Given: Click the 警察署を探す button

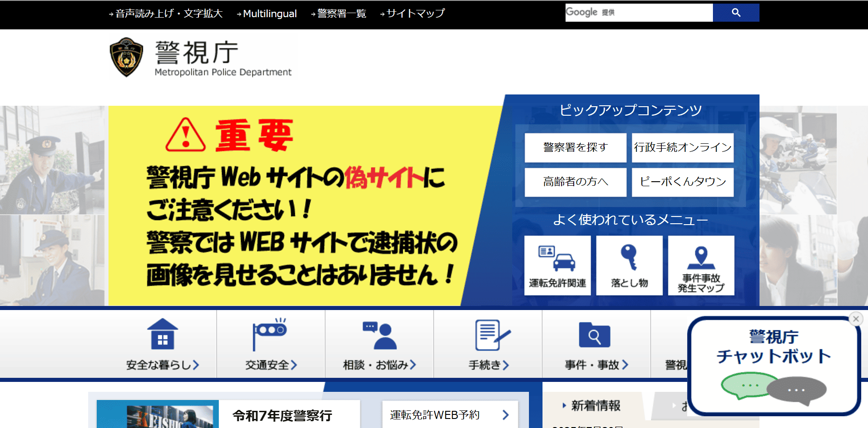Looking at the screenshot, I should pos(575,148).
